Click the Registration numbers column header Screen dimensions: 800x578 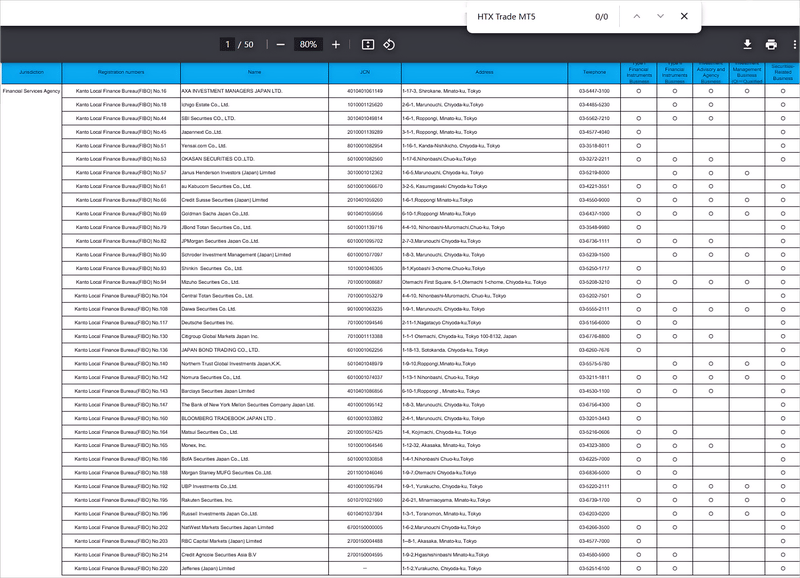click(121, 72)
